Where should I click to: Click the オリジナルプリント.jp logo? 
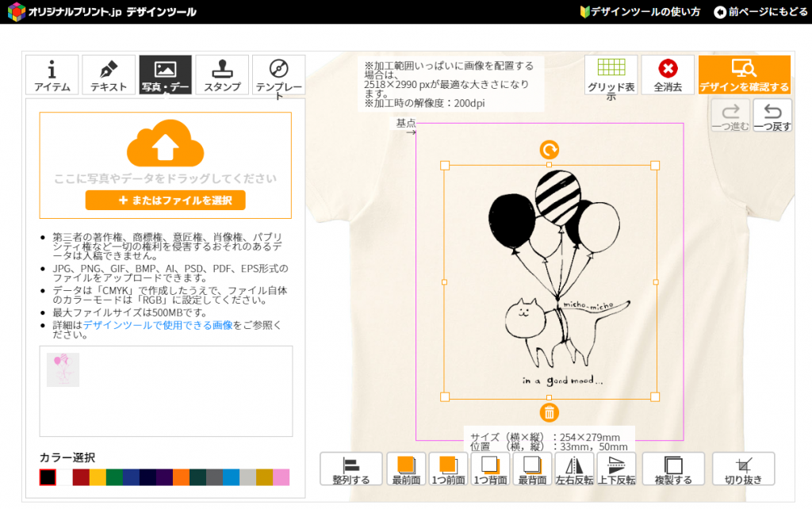(x=102, y=12)
